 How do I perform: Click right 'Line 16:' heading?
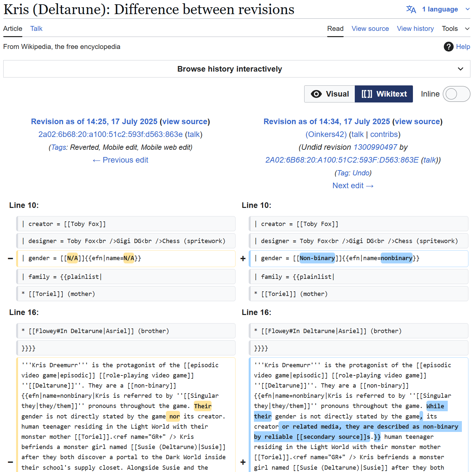[257, 312]
